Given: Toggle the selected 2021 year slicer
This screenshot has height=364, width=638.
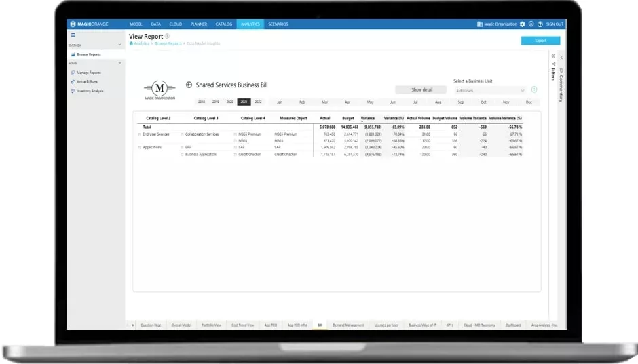Looking at the screenshot, I should click(244, 102).
